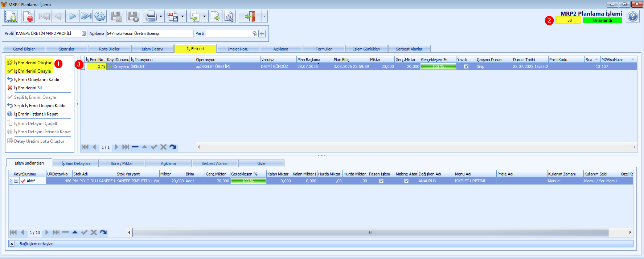Click the document wrench settings icon
The width and height of the screenshot is (644, 259).
(x=229, y=16)
